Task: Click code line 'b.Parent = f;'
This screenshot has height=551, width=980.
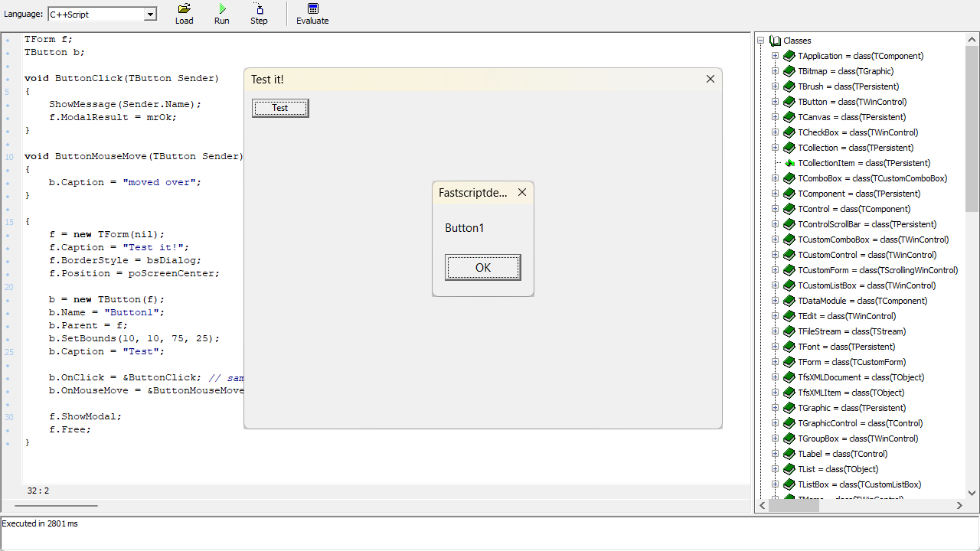Action: pyautogui.click(x=89, y=325)
